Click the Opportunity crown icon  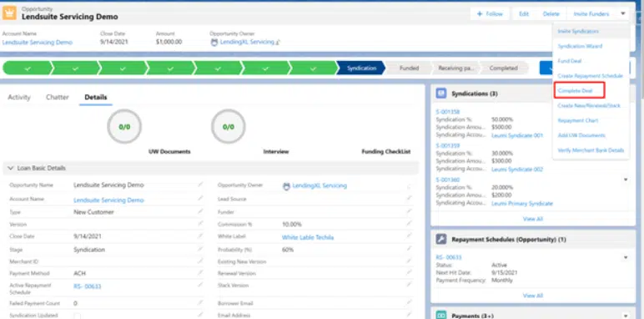coord(9,13)
